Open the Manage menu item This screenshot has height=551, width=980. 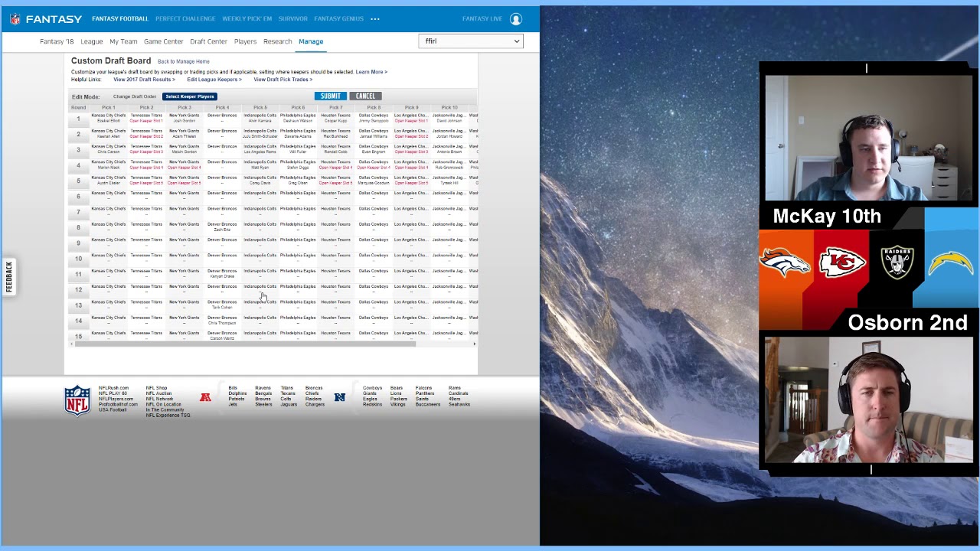(x=311, y=41)
